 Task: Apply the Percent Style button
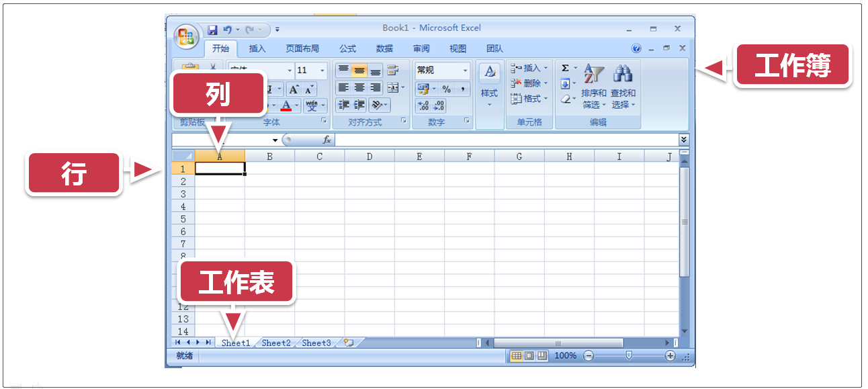pyautogui.click(x=446, y=89)
